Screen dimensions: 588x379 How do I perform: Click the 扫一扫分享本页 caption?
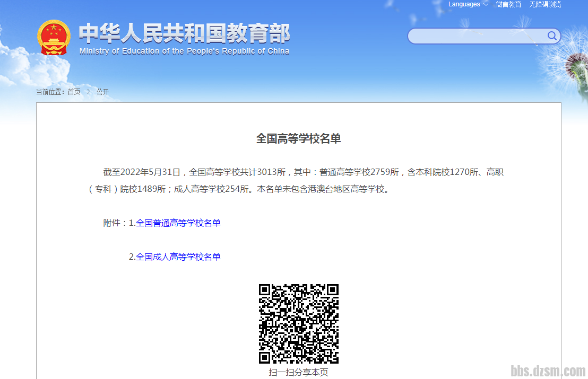point(298,373)
